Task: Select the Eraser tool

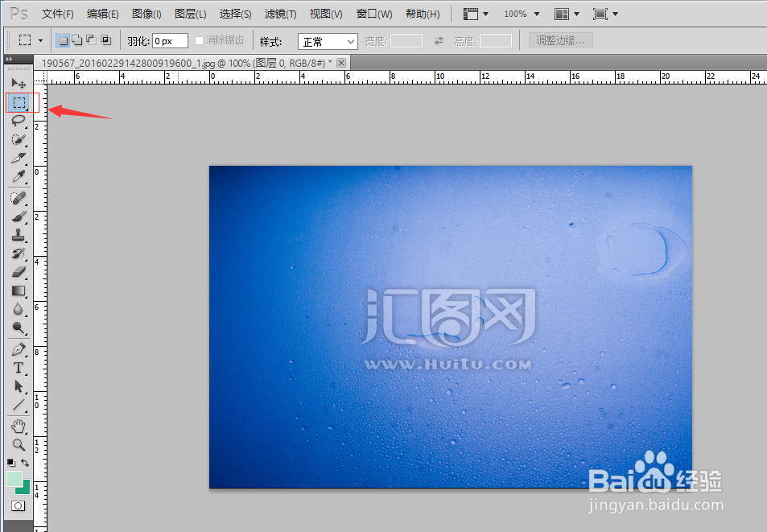Action: pos(19,272)
